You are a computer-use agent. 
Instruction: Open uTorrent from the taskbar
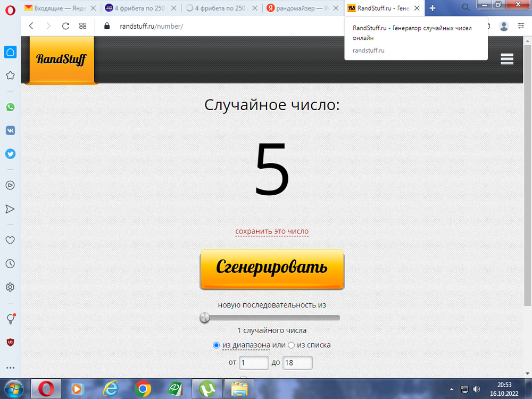[207, 389]
